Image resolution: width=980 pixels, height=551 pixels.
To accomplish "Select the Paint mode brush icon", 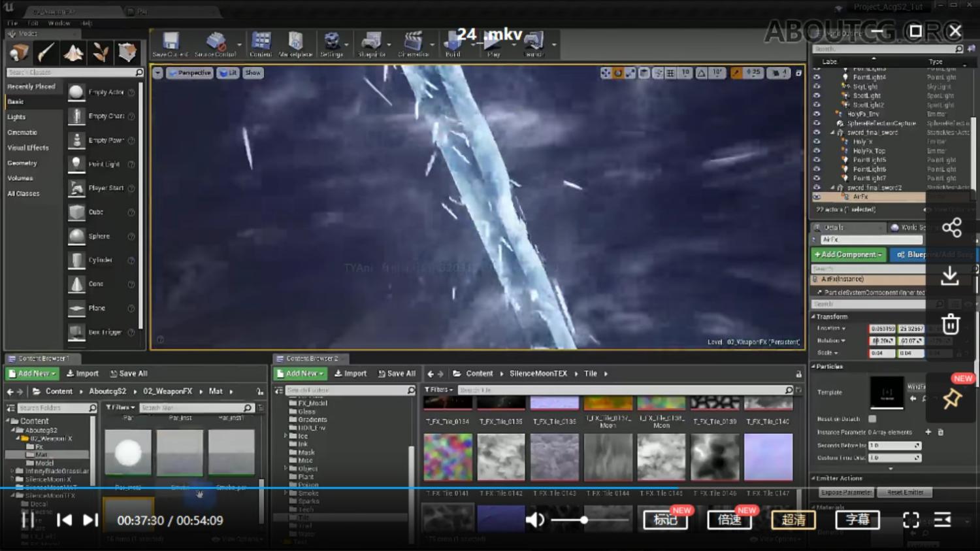I will [46, 52].
